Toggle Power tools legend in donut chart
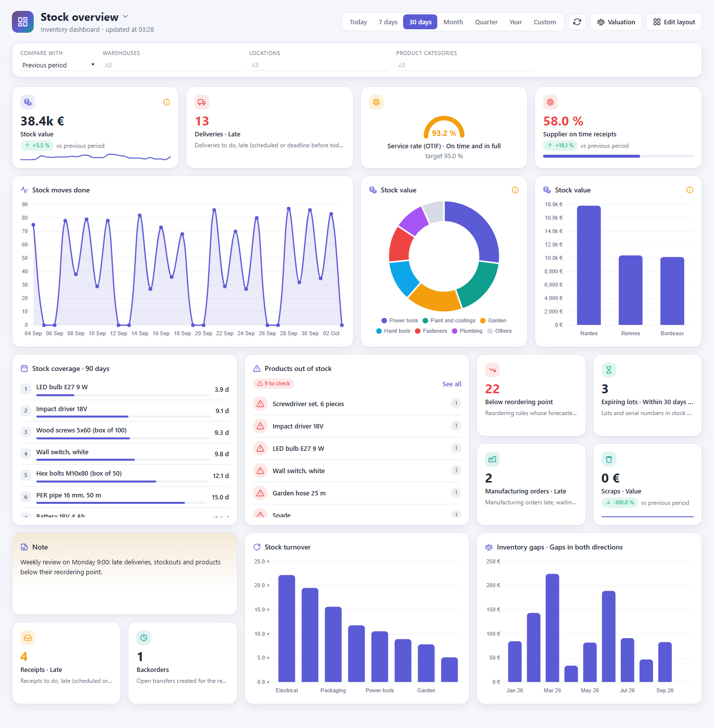 pos(400,320)
